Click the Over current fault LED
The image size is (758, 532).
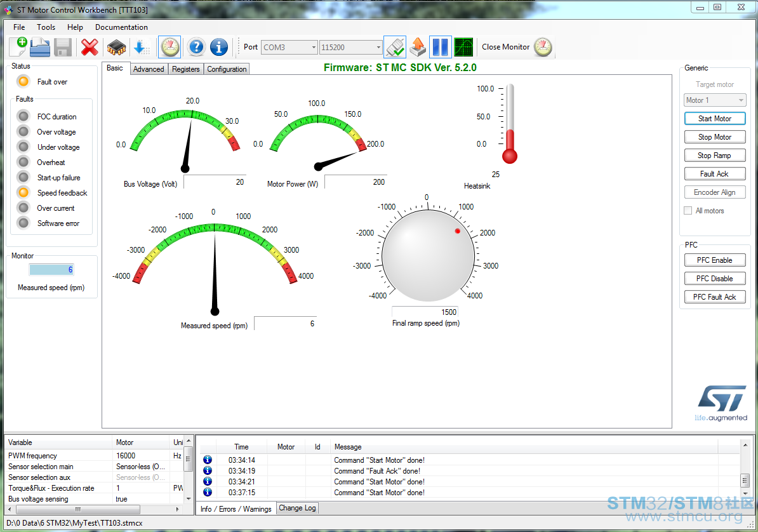point(23,208)
